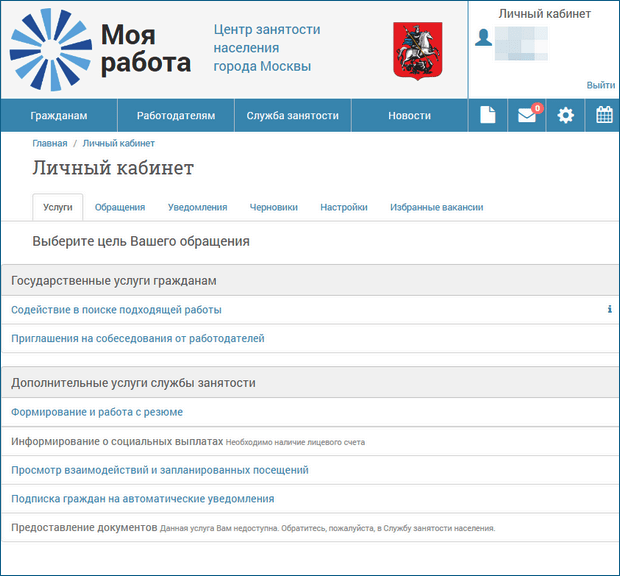
Task: Open the Гражданам menu
Action: (59, 115)
